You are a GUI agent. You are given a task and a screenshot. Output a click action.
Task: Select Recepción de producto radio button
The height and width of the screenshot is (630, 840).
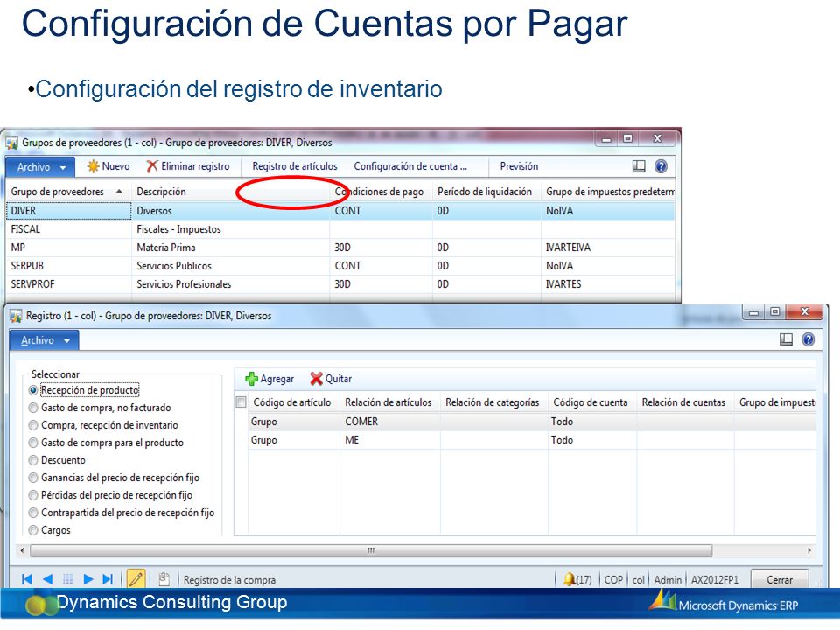(x=33, y=390)
